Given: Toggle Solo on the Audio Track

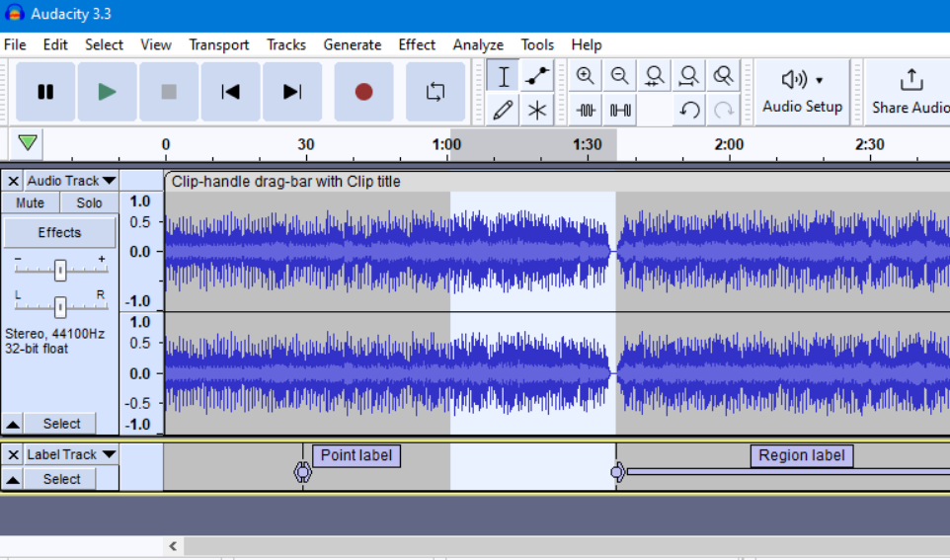Looking at the screenshot, I should click(x=89, y=202).
